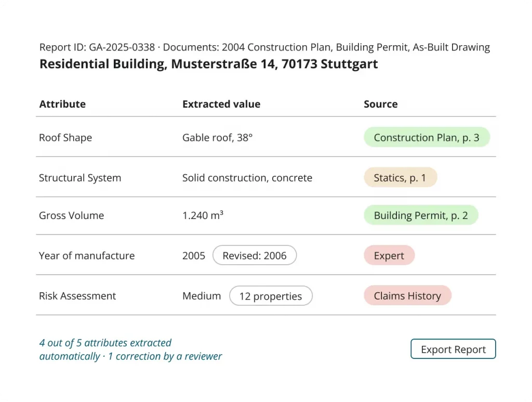Image resolution: width=532 pixels, height=402 pixels.
Task: Click the Report ID GA-2025-0338 text
Action: pos(97,47)
